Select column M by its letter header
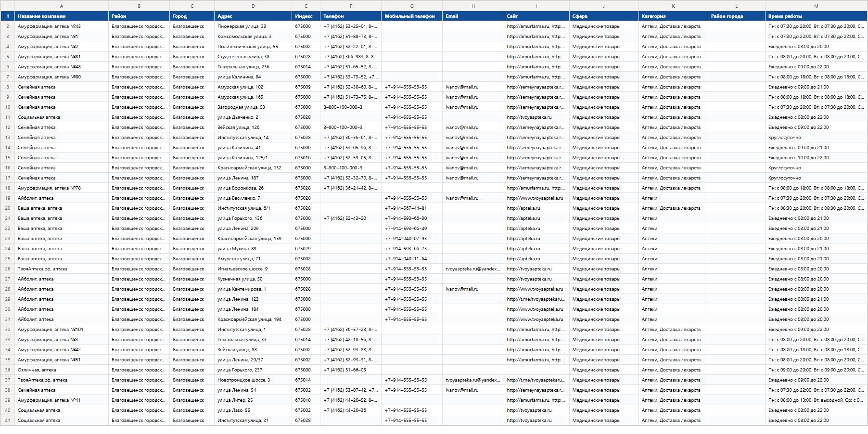868x434 pixels. [816, 6]
